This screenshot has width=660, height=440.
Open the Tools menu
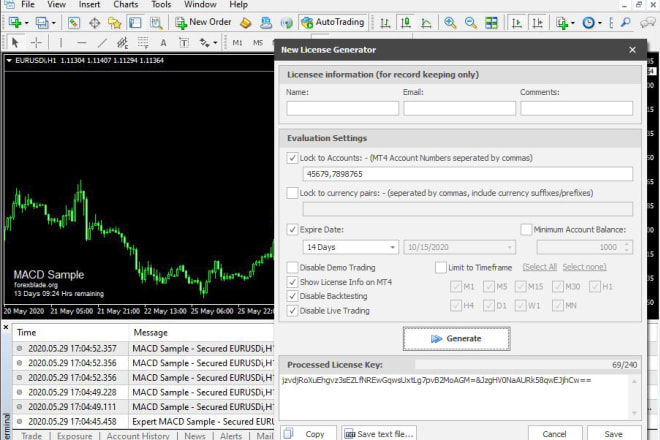click(161, 5)
